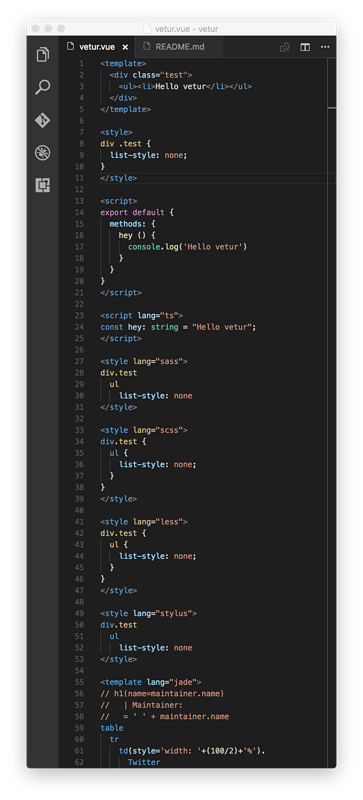This screenshot has height=800, width=363.
Task: Click line number 11 in gutter
Action: click(x=79, y=178)
